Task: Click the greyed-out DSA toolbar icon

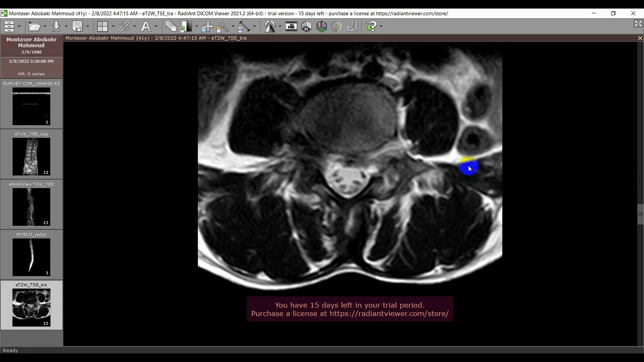Action: tap(352, 26)
